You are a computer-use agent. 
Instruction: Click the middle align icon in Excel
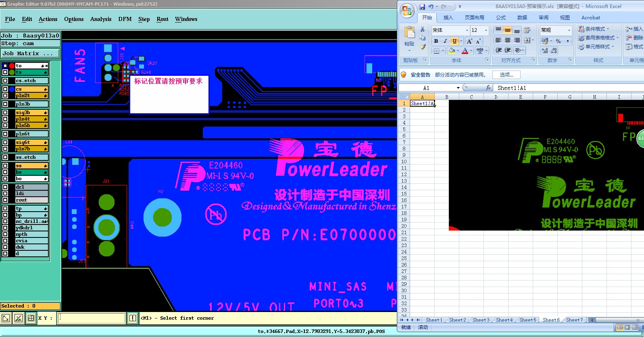click(x=508, y=30)
